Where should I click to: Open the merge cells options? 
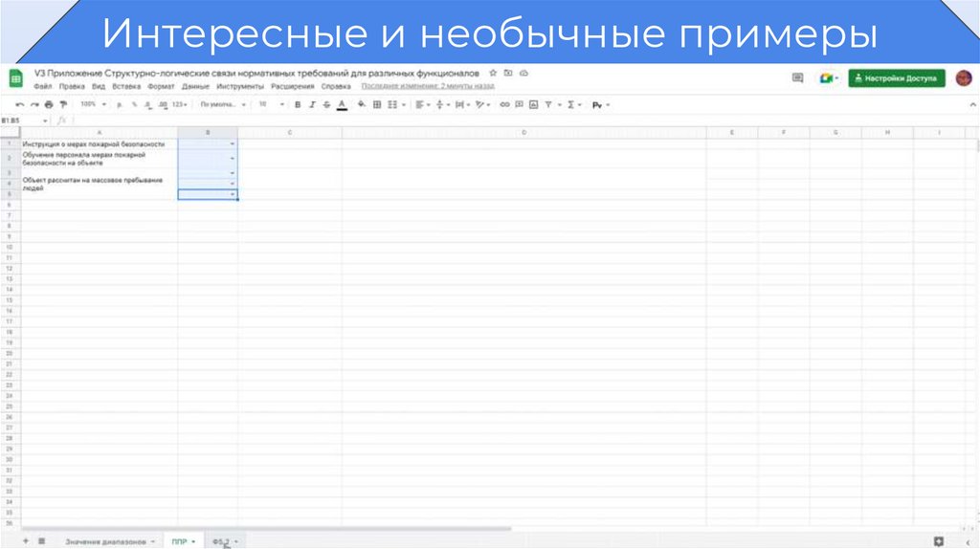coord(396,105)
